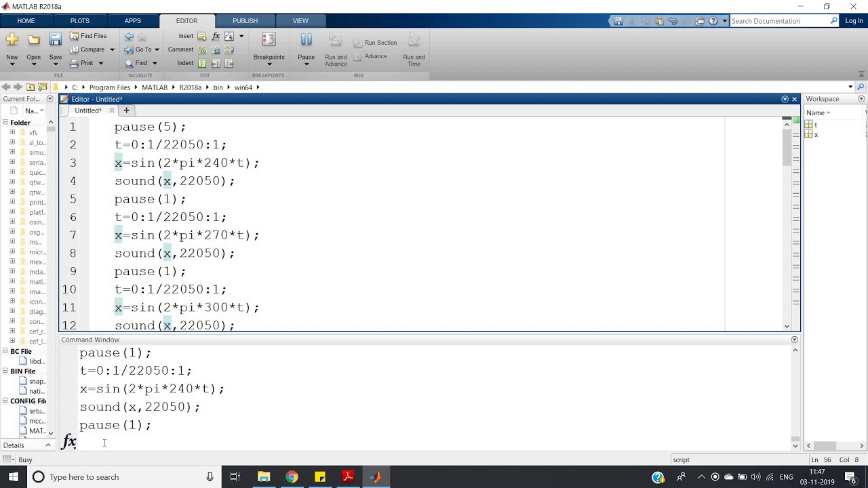Click the navigate back arrow in ribbon
The height and width of the screenshot is (488, 868).
(129, 37)
